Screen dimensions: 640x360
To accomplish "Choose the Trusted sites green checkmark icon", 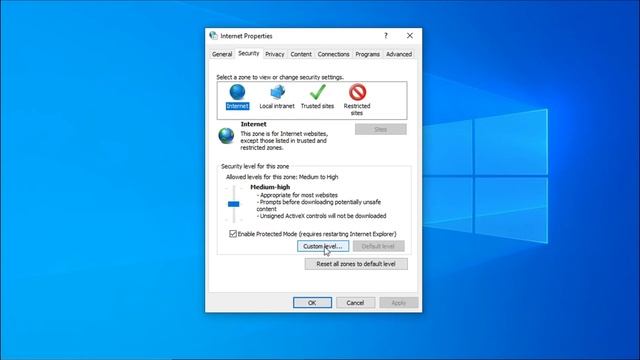I will pyautogui.click(x=318, y=92).
